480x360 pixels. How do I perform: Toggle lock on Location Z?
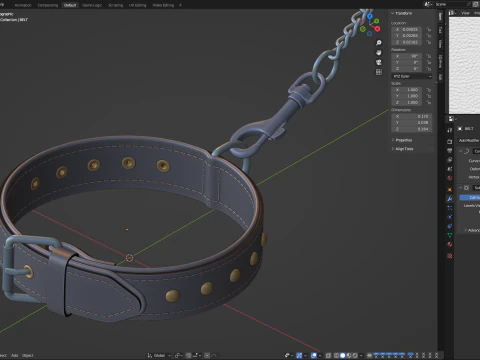tap(429, 42)
